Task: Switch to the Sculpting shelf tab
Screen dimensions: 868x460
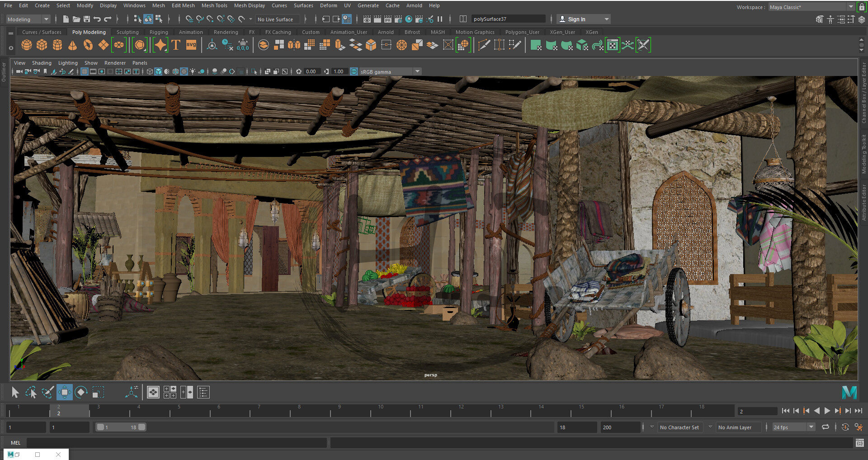Action: coord(127,32)
